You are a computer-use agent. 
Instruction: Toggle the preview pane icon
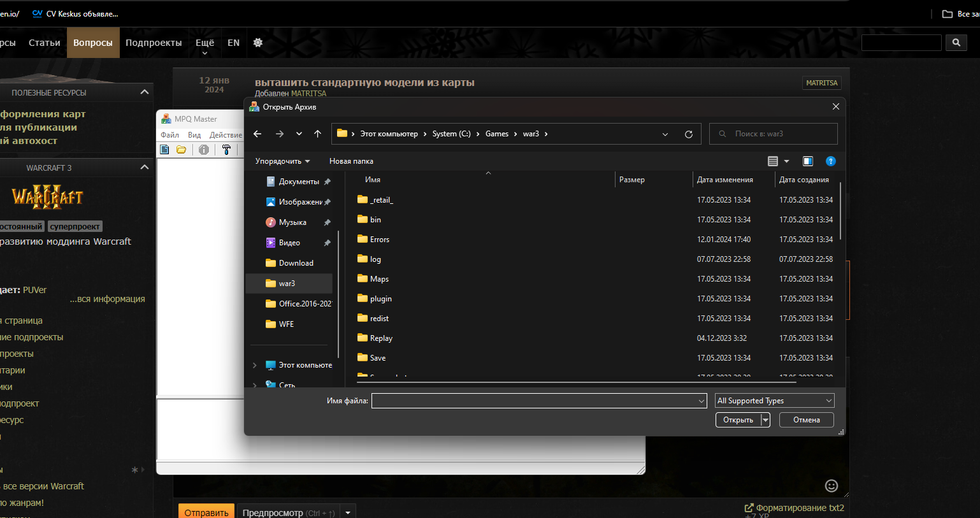coord(808,161)
